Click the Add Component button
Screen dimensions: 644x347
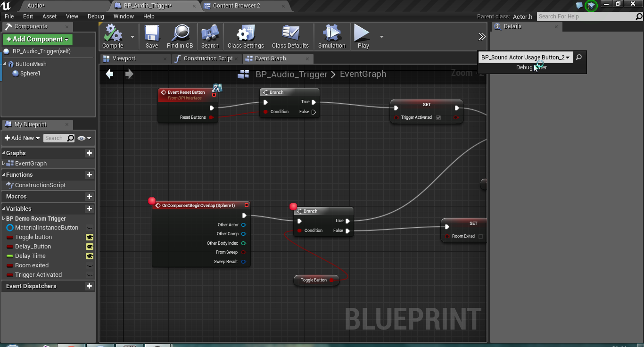pos(37,39)
